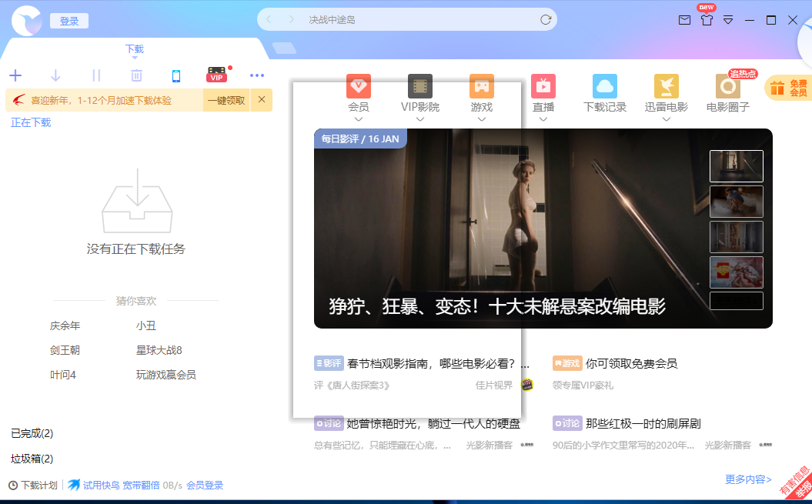The width and height of the screenshot is (812, 504).
Task: Claim the promotion via 一键领取
Action: tap(227, 101)
